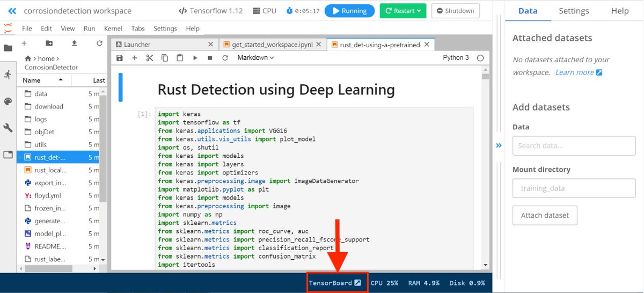Click the Search data input field
This screenshot has height=293, width=644.
pos(574,145)
